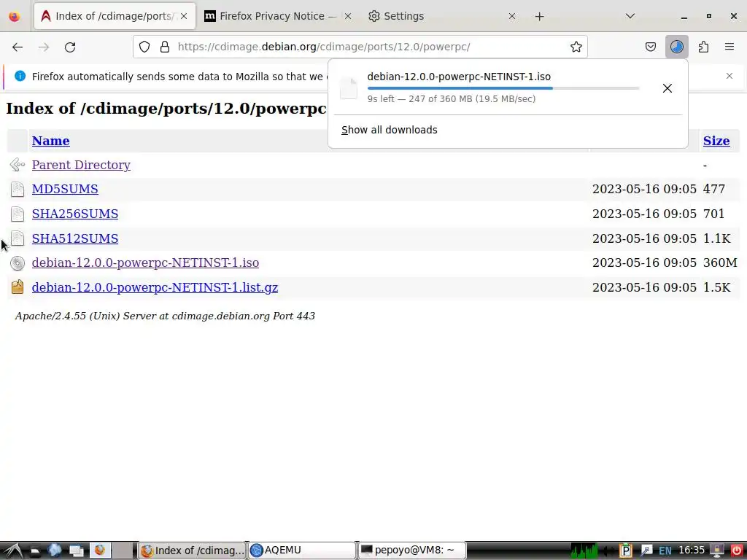Open the MD5SUMS file link
Image resolution: width=747 pixels, height=560 pixels.
click(x=65, y=189)
